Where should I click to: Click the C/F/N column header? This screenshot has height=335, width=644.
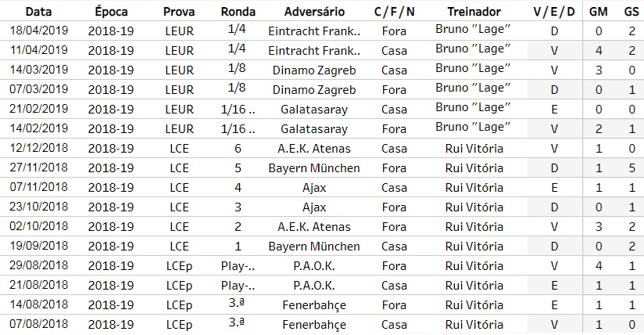coord(393,12)
